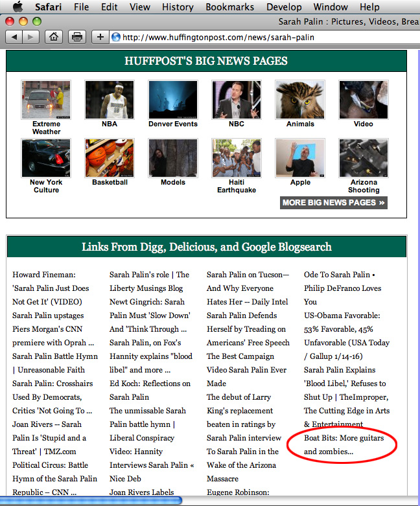Open the Bookmarks menu

(230, 6)
